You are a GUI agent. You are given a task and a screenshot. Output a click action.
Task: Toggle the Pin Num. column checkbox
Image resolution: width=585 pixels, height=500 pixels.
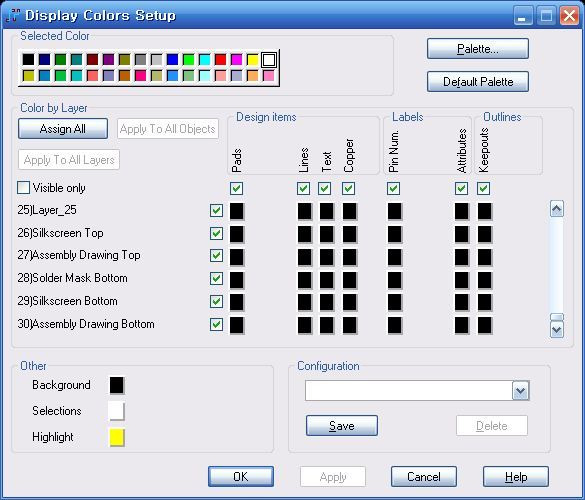point(394,188)
